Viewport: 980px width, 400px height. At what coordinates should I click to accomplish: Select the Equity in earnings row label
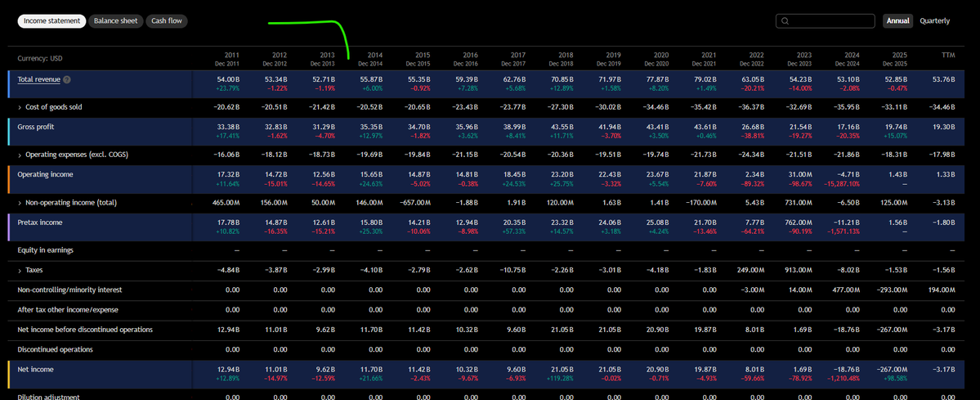click(46, 249)
